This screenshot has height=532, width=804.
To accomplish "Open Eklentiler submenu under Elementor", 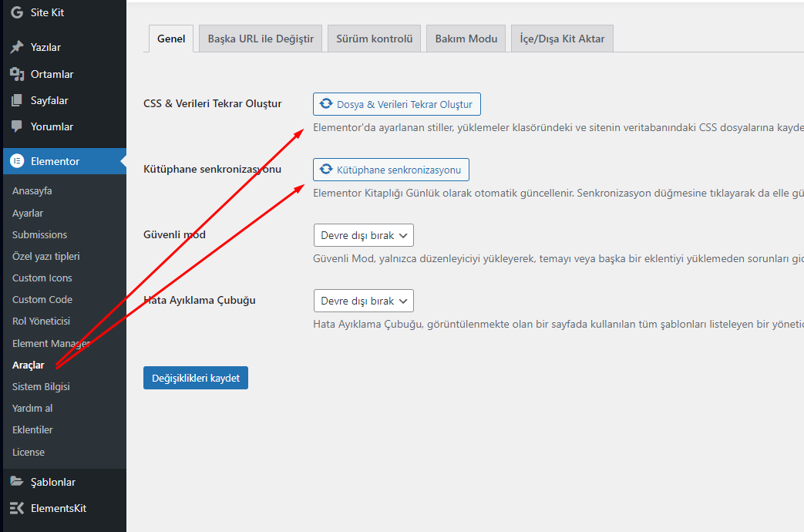I will click(32, 430).
